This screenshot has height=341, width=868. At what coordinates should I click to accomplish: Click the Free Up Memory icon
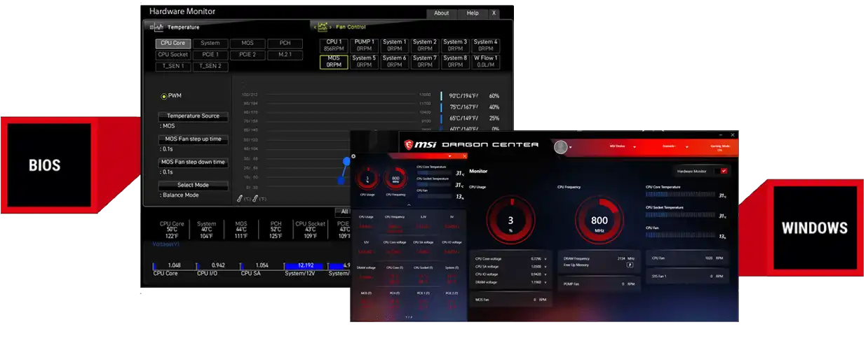629,265
